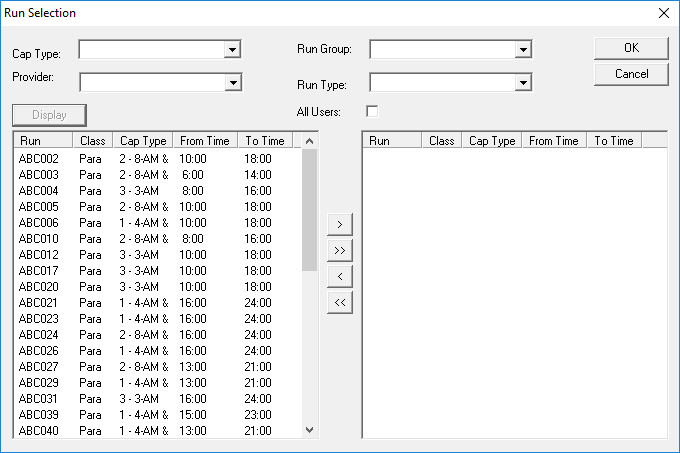Select run ABC017 row

tap(158, 271)
